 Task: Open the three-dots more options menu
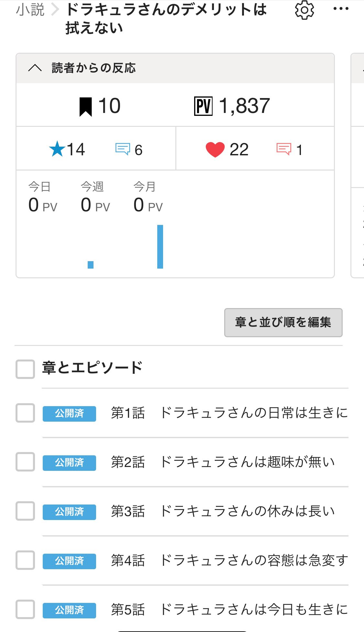point(341,9)
